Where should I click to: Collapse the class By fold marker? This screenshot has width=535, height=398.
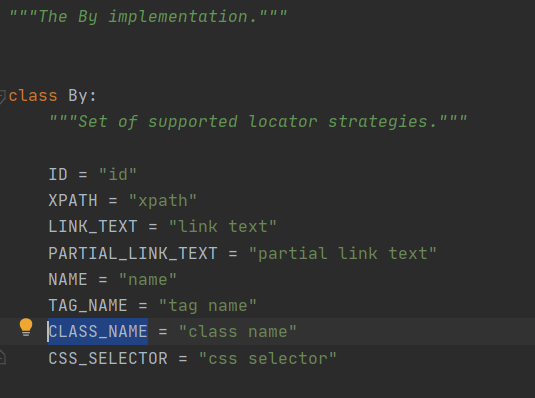tap(2, 96)
